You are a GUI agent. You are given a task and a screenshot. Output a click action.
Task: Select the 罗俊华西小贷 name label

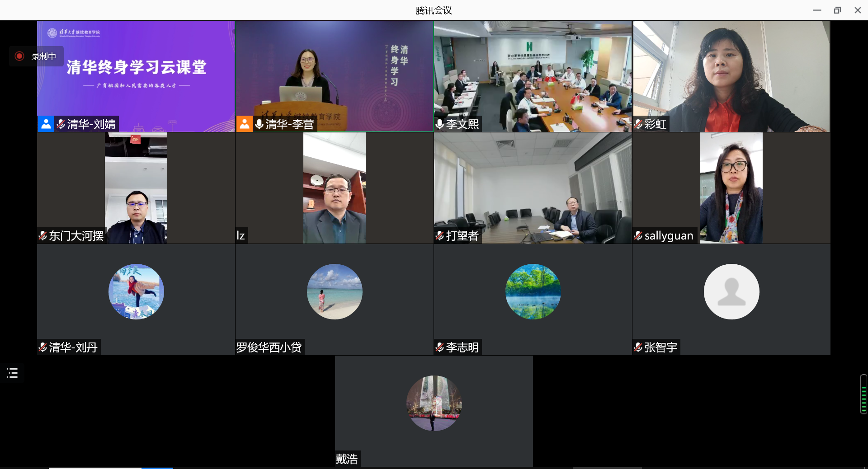pos(269,347)
